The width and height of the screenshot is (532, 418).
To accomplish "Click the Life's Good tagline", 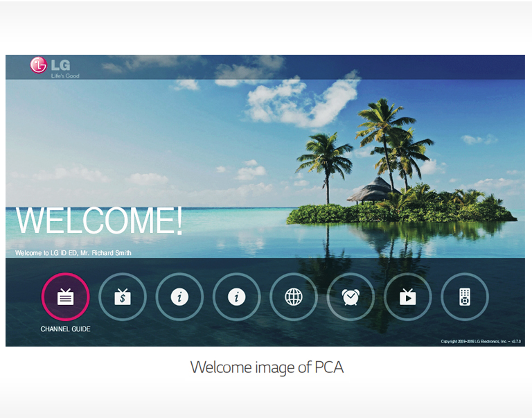I will pyautogui.click(x=65, y=76).
